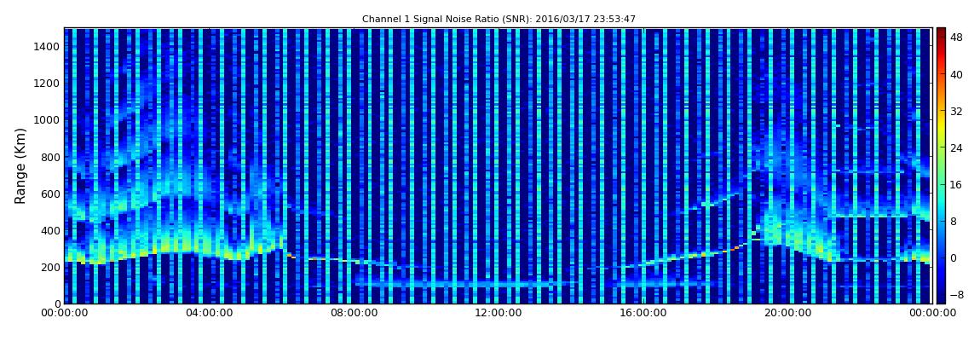Click the 20:00:00 time axis label
This screenshot has width=980, height=347.
[786, 313]
